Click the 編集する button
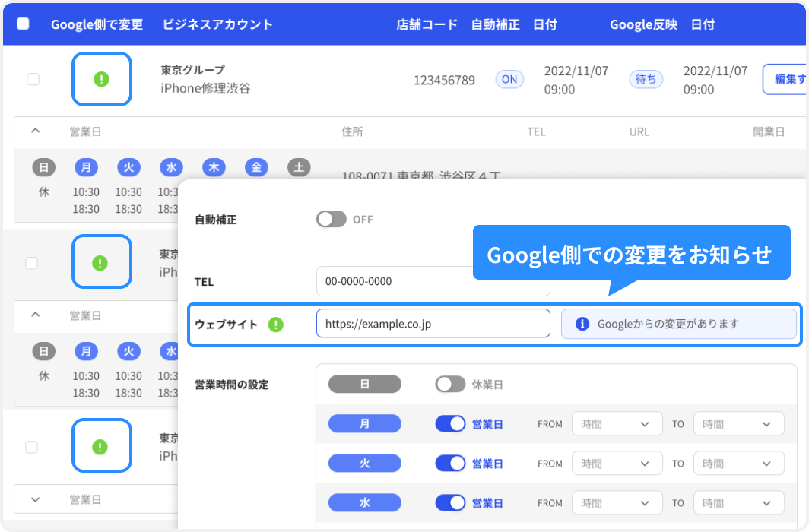 791,78
